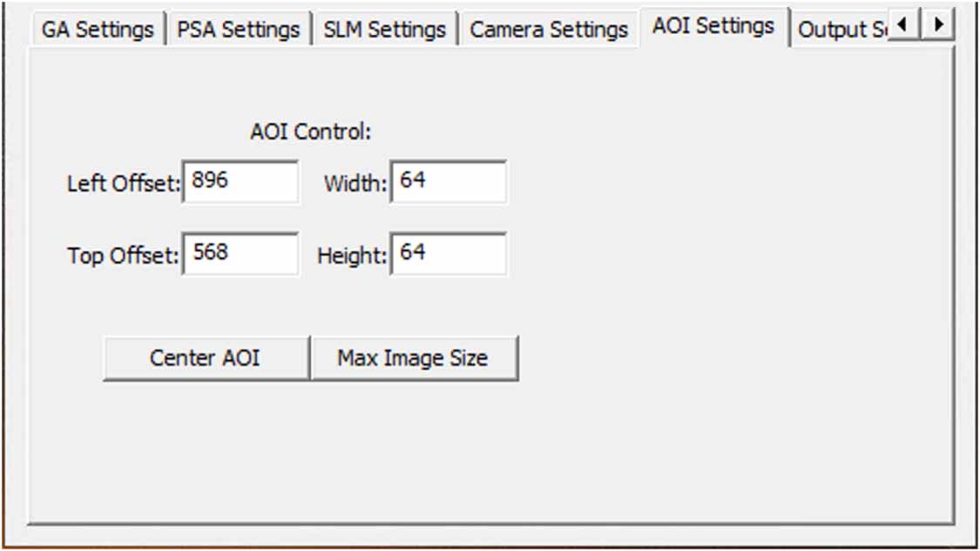
Task: Switch to the GA Settings tab
Action: tap(98, 27)
